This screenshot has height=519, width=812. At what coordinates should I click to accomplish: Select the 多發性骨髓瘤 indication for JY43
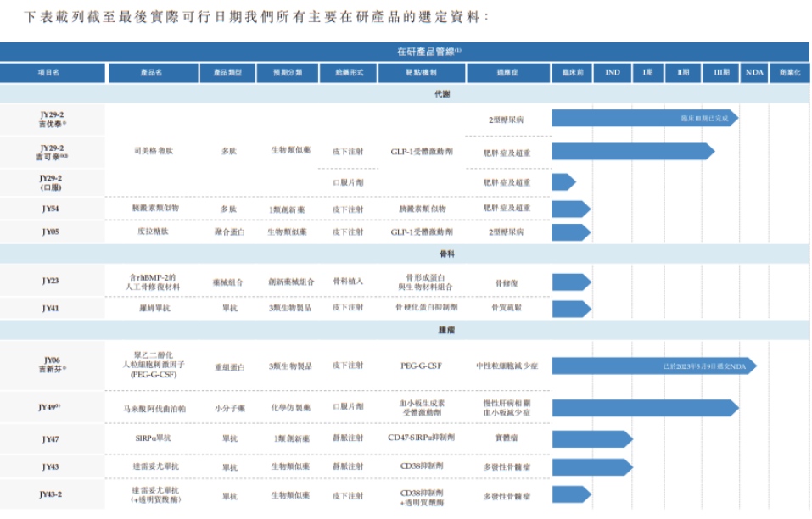coord(507,465)
